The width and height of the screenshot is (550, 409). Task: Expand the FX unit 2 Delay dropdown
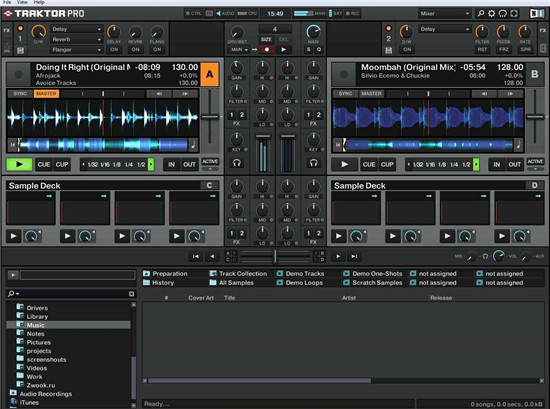click(x=444, y=29)
